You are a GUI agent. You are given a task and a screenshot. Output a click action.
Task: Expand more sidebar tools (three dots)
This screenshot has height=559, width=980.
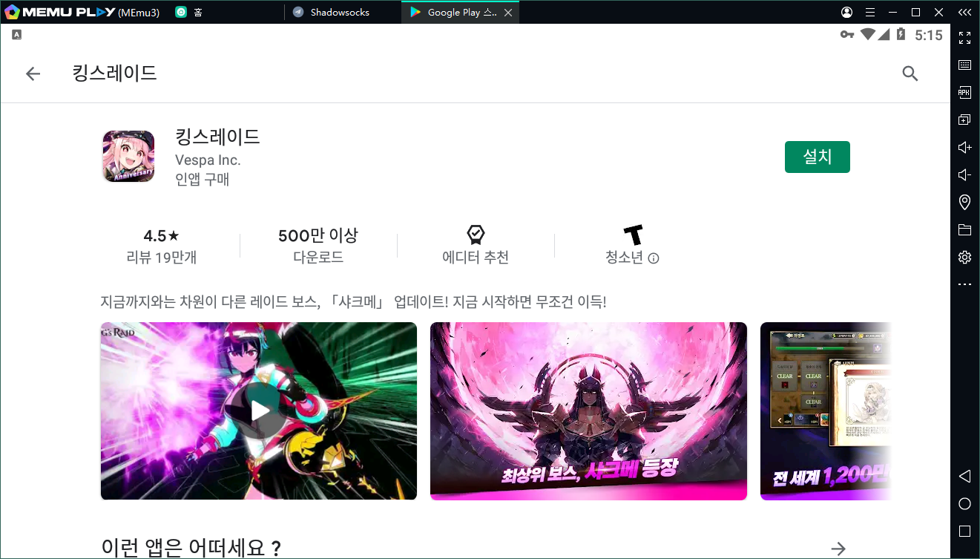pos(964,284)
